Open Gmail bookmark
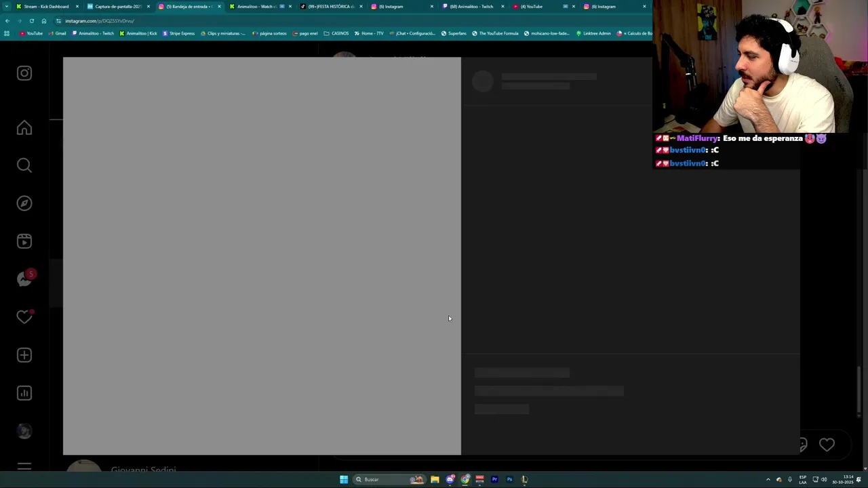 (58, 33)
